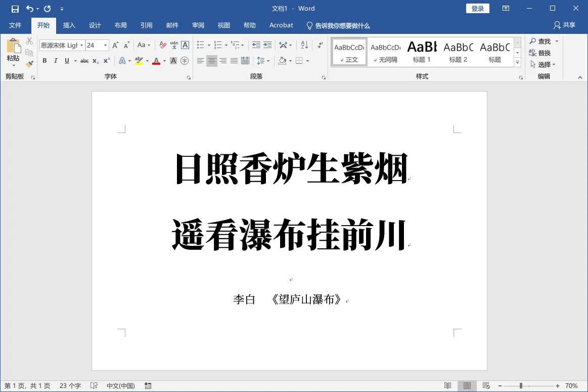Screen dimensions: 588x392
Task: Toggle italic formatting with the I icon
Action: [x=56, y=60]
